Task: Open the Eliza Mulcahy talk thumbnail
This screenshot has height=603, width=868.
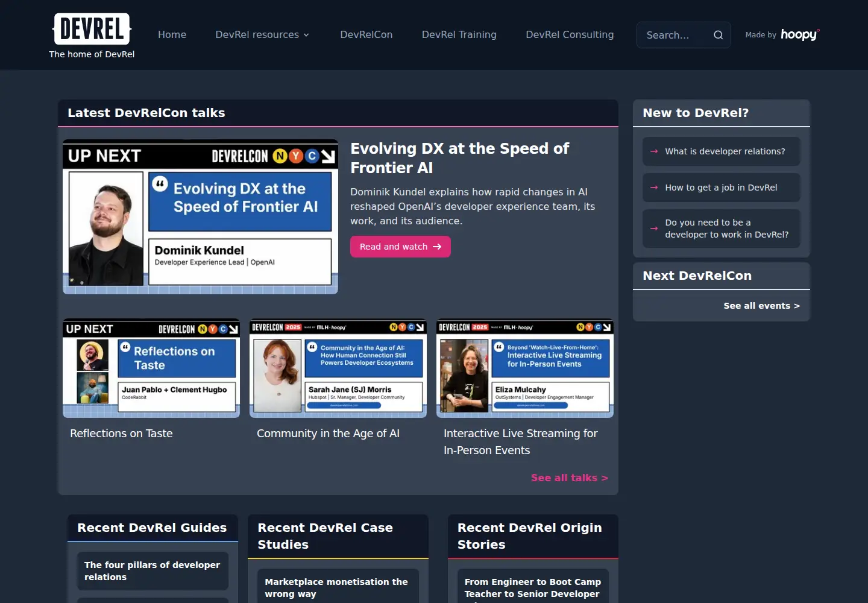Action: (525, 368)
